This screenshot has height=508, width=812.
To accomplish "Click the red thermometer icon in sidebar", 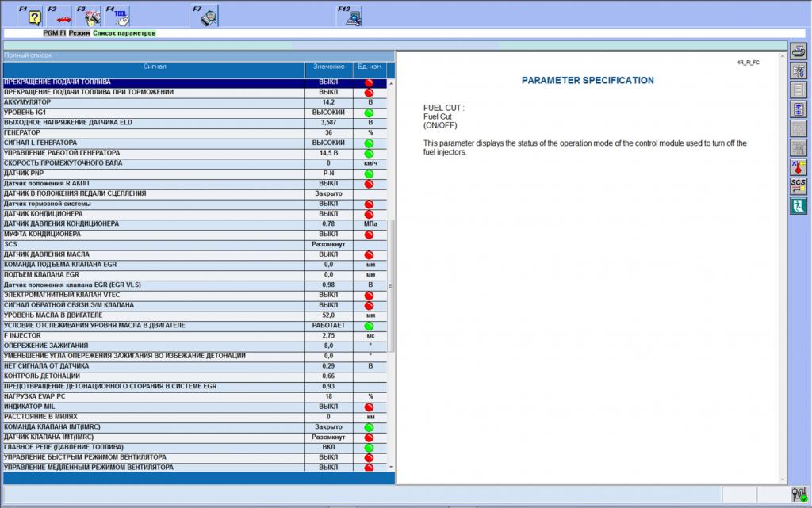I will coord(799,166).
